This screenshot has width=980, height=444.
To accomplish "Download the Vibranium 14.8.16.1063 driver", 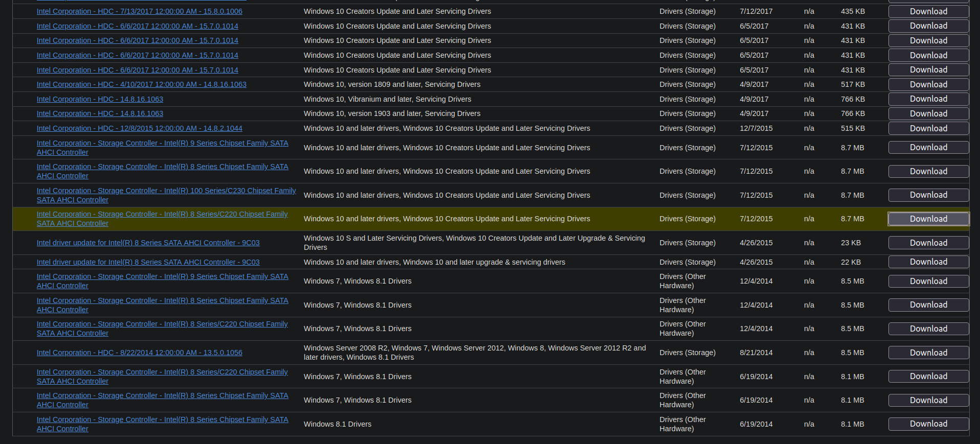I will point(928,99).
